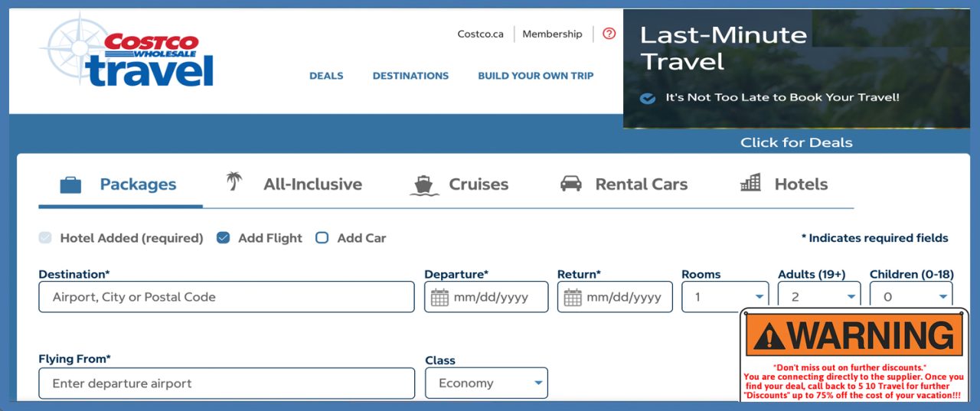Click the Cruises ship icon
The image size is (980, 411).
coord(424,185)
